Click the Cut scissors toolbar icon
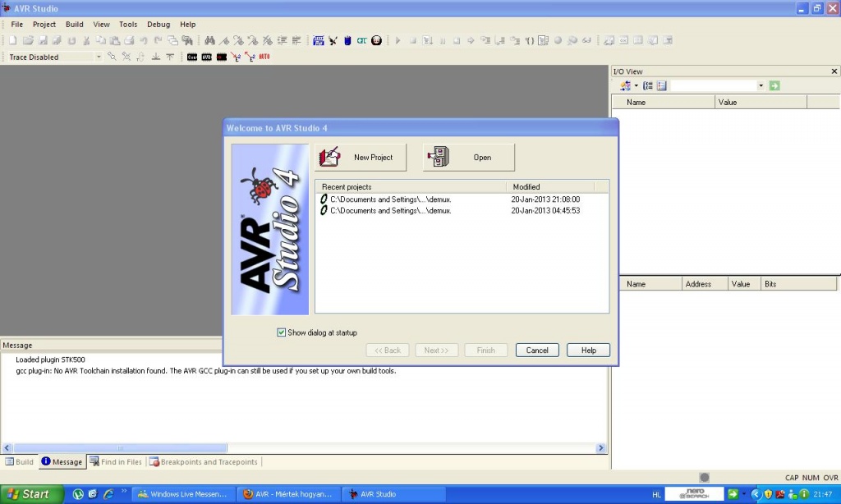The image size is (841, 504). pyautogui.click(x=85, y=40)
